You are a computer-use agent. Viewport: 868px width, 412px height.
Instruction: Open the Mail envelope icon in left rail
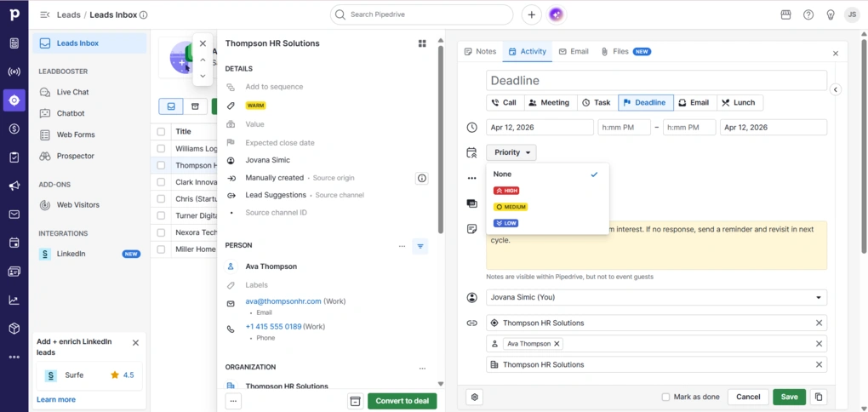point(14,215)
